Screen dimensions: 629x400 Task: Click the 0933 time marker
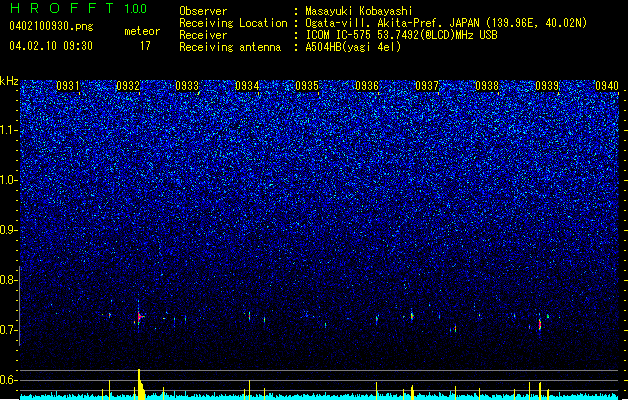click(187, 86)
